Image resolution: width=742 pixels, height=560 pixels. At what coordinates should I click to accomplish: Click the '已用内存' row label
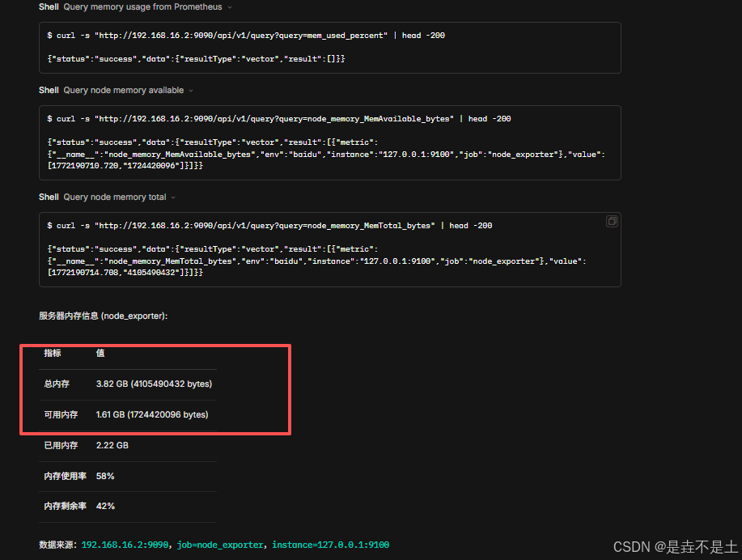(x=61, y=445)
